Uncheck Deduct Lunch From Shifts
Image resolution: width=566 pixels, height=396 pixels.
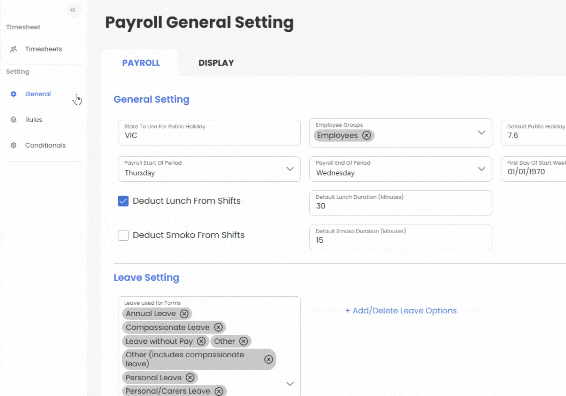click(123, 201)
